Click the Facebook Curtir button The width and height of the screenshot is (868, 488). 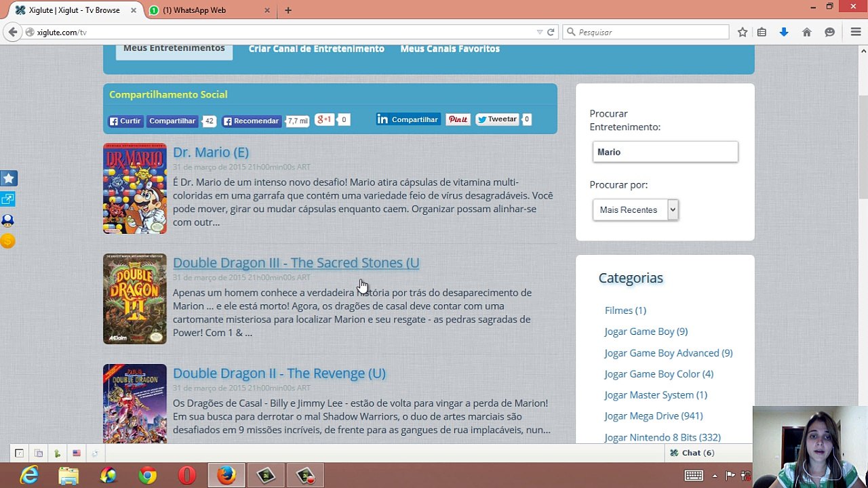125,121
